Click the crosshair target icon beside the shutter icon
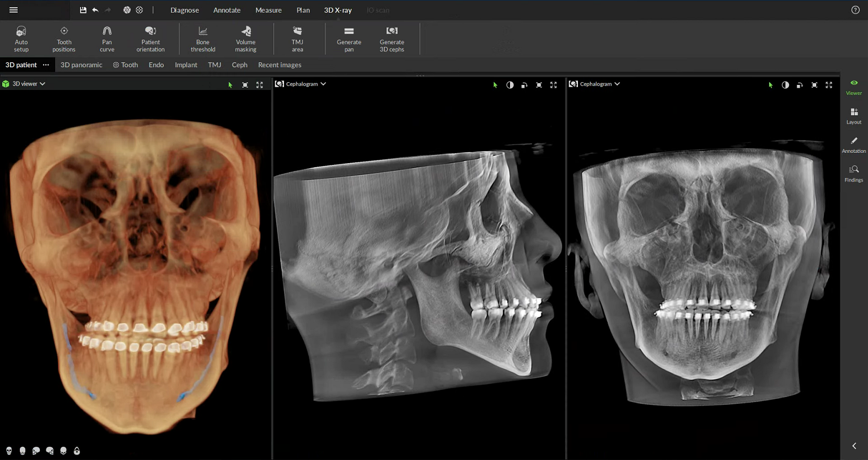The width and height of the screenshot is (868, 460). [x=140, y=10]
